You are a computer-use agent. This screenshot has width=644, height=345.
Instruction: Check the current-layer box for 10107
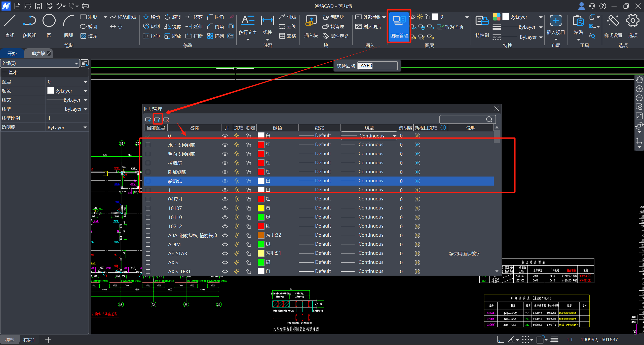[148, 208]
